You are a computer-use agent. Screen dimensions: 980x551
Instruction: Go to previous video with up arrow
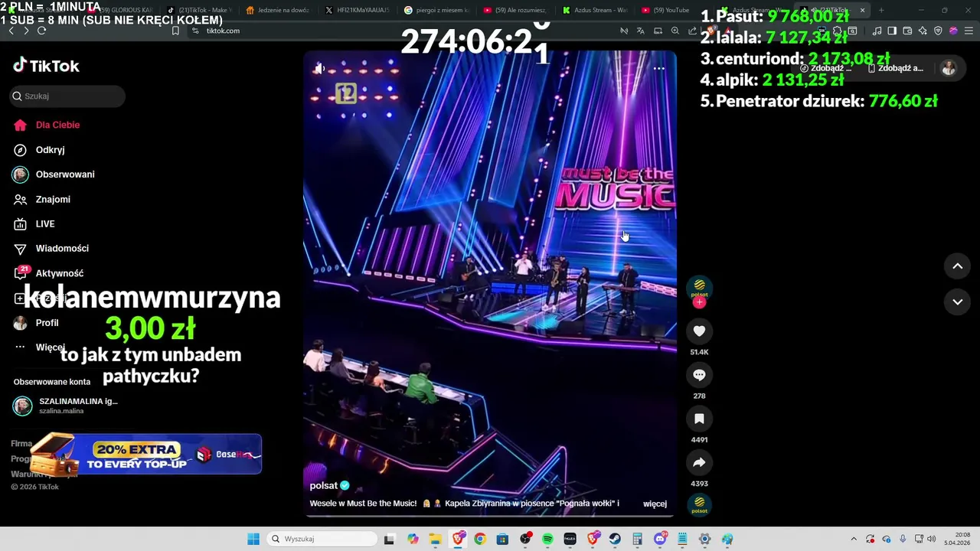[x=957, y=266]
